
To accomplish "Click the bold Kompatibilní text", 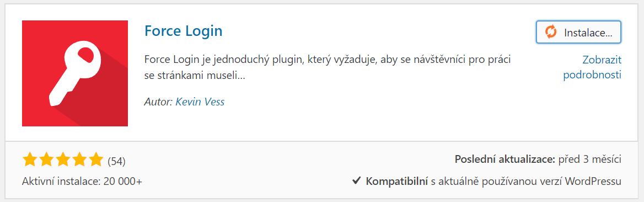I will 397,181.
